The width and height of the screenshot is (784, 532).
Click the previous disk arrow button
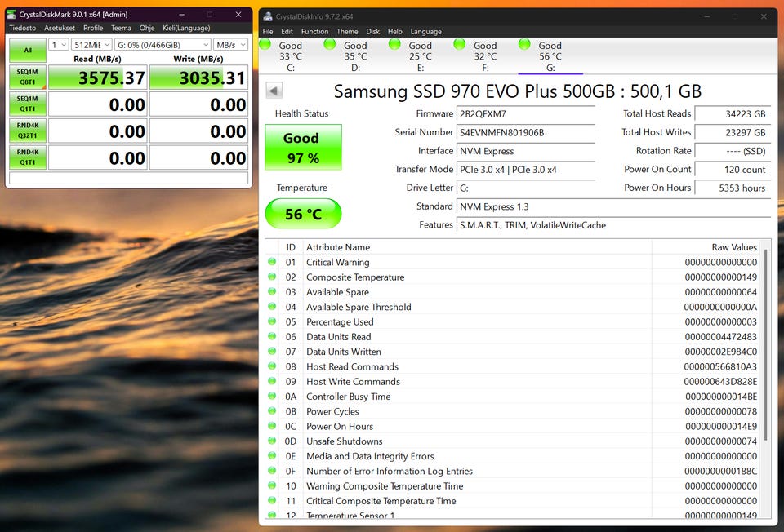274,91
